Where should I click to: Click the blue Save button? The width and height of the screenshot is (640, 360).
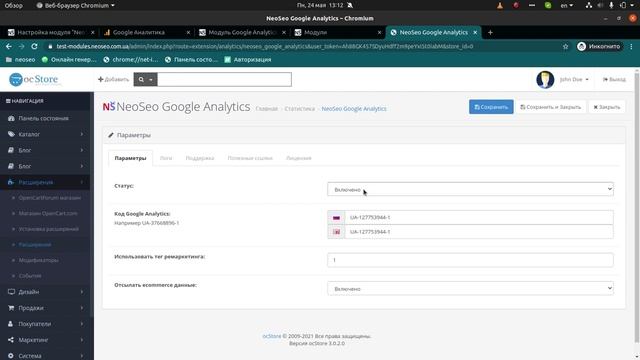[x=491, y=107]
